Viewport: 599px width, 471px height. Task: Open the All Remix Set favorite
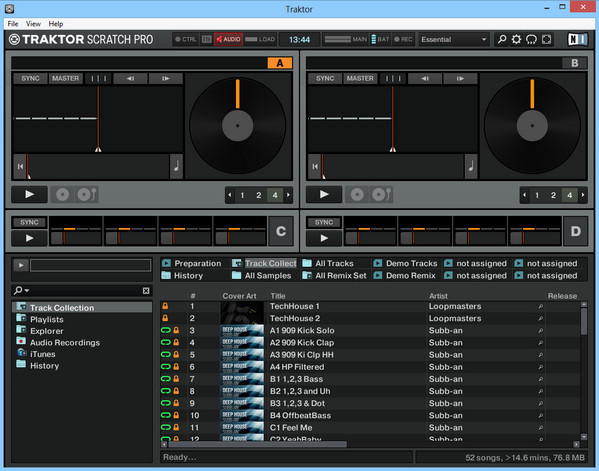click(x=335, y=275)
